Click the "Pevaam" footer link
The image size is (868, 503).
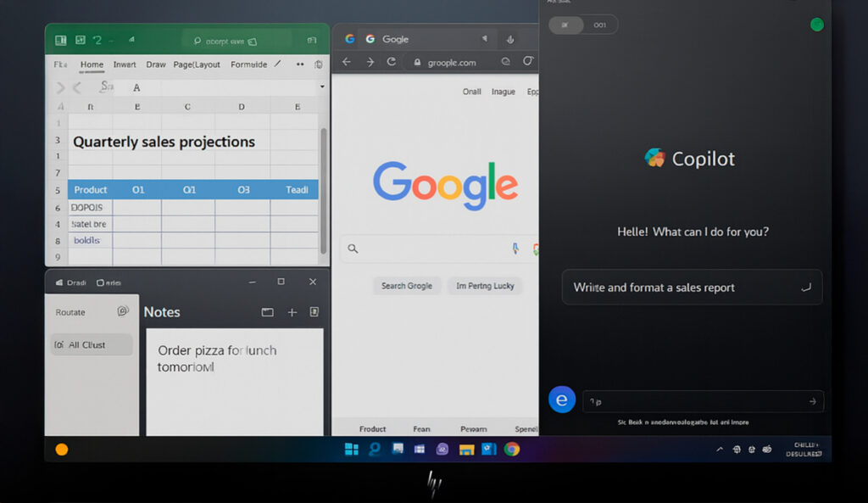(473, 429)
